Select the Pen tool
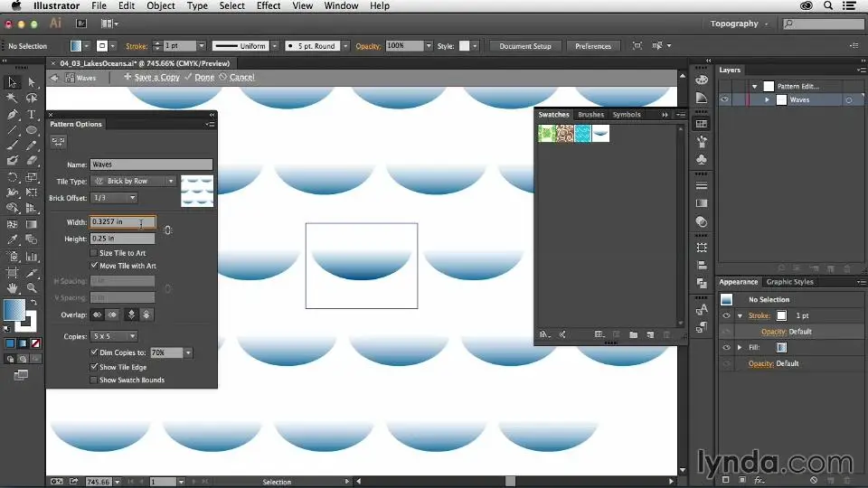Image resolution: width=868 pixels, height=488 pixels. pyautogui.click(x=12, y=115)
